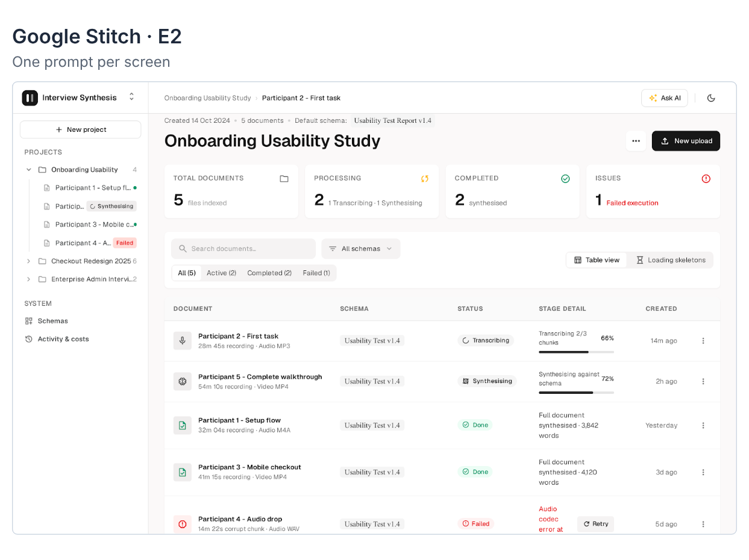The width and height of the screenshot is (749, 560).
Task: Open Participant 1 - Setup flow in sidebar
Action: pos(90,188)
